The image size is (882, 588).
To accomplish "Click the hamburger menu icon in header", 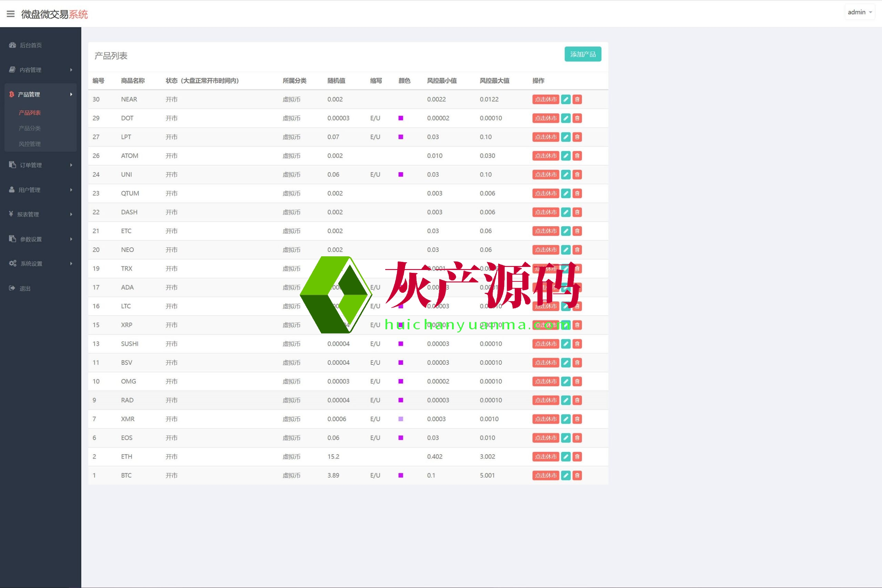I will [x=10, y=14].
